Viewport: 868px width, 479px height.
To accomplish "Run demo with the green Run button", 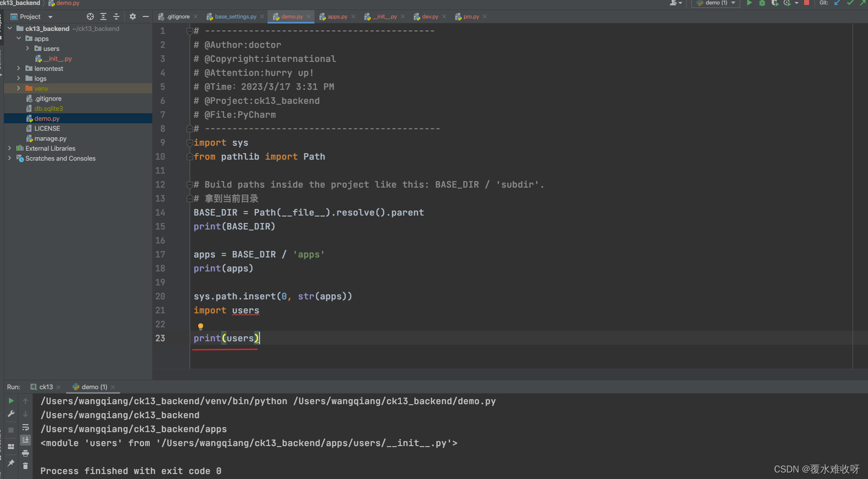I will 749,3.
